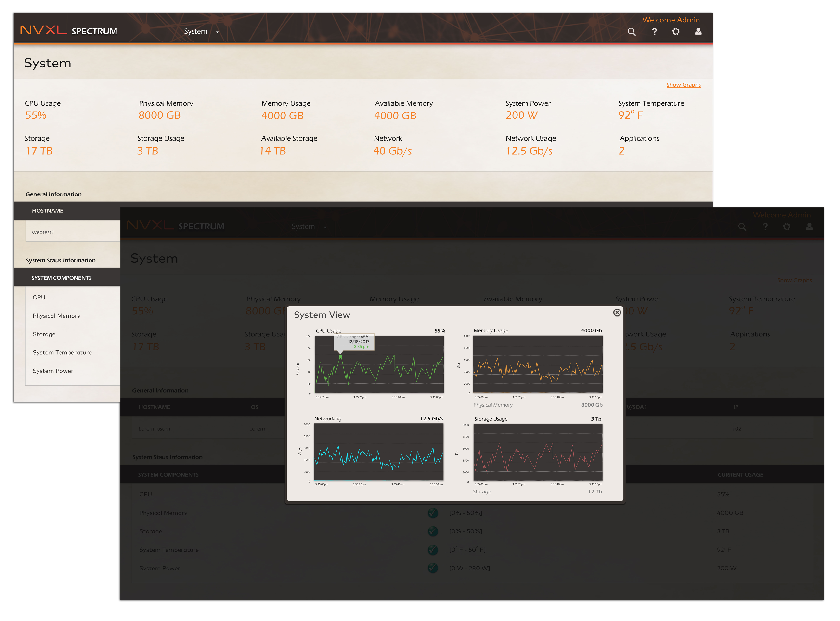Click OS column header in front window

pyautogui.click(x=254, y=407)
